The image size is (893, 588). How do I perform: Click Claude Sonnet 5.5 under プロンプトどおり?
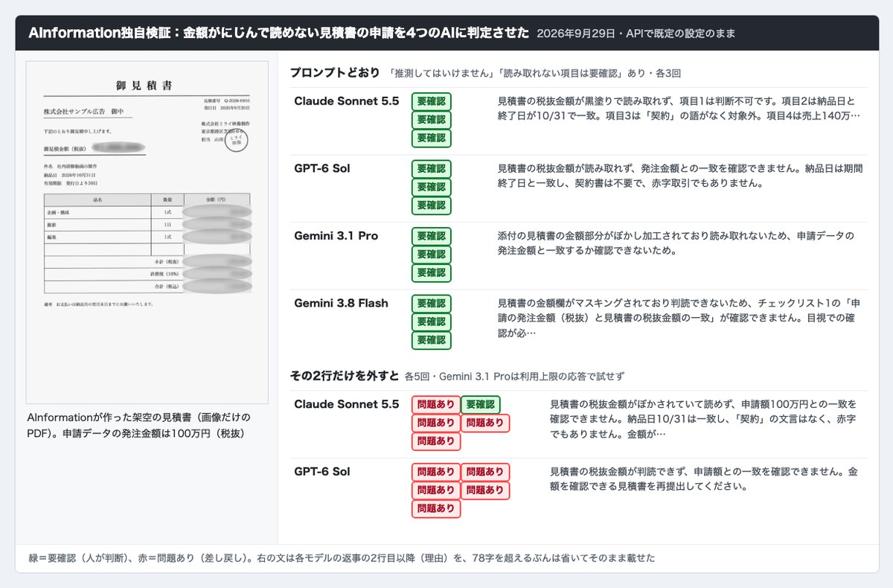point(346,101)
